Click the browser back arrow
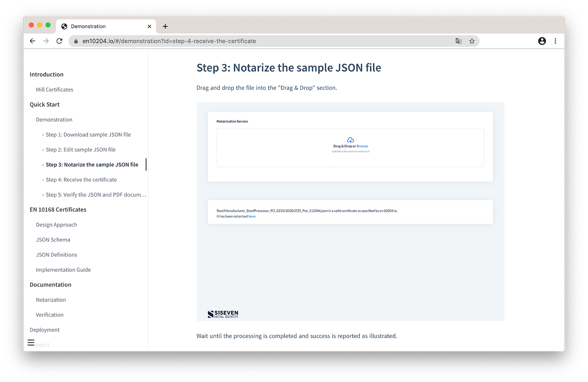The height and width of the screenshot is (382, 588). (33, 41)
